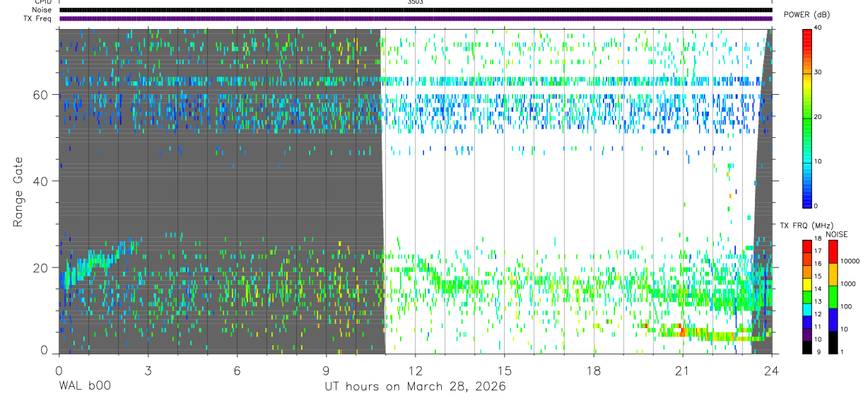
Task: Click the '24' hour tick on the UT axis
Action: point(772,370)
